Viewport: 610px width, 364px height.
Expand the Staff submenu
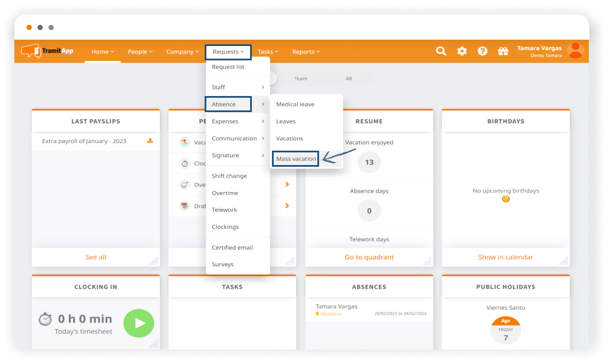237,87
